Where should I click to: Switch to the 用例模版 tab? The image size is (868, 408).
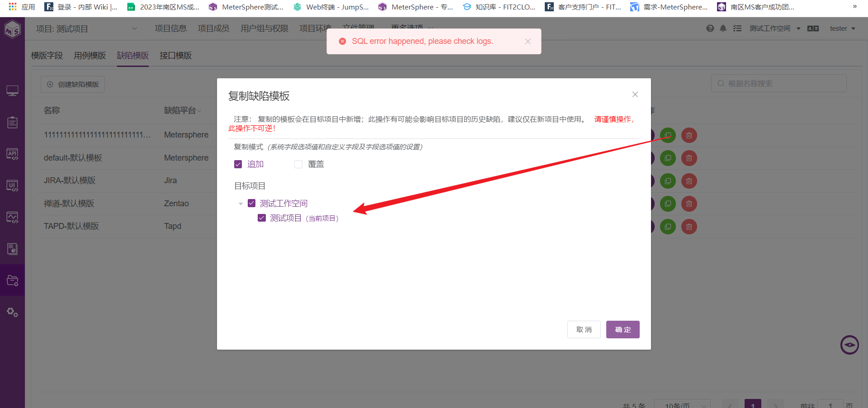click(x=90, y=55)
